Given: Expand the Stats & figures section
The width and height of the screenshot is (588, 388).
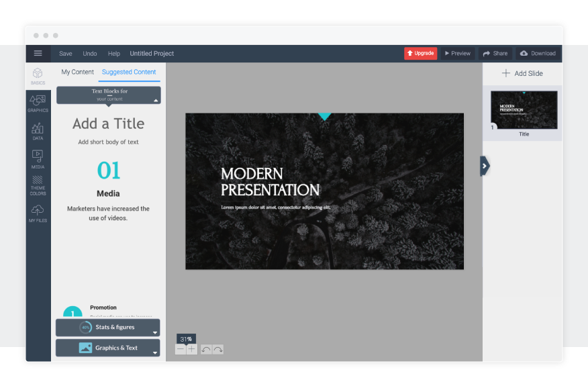Looking at the screenshot, I should click(108, 328).
